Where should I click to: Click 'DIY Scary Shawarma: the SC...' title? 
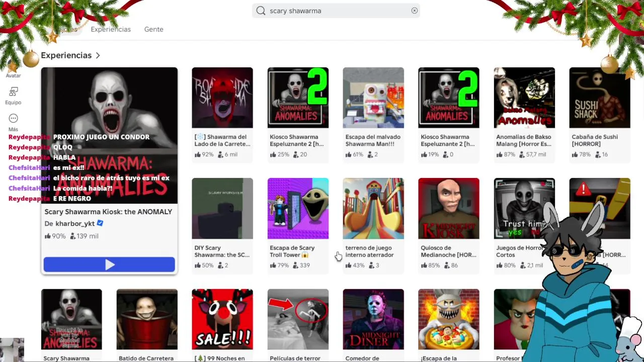click(222, 251)
